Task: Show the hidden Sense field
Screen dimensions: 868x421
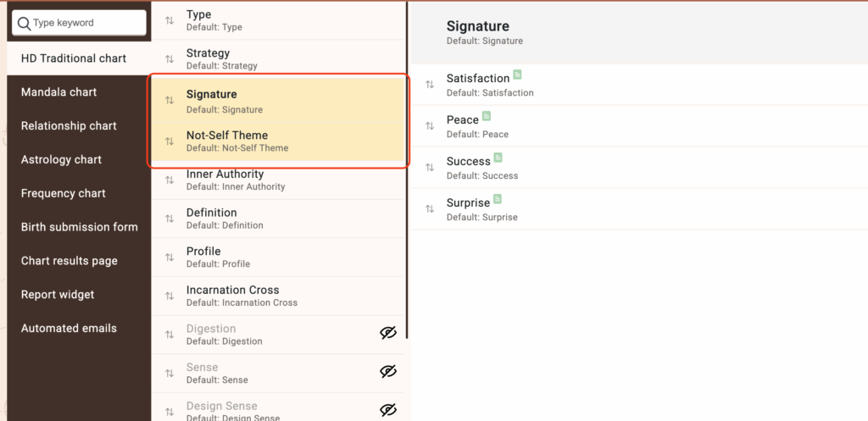Action: pos(388,372)
